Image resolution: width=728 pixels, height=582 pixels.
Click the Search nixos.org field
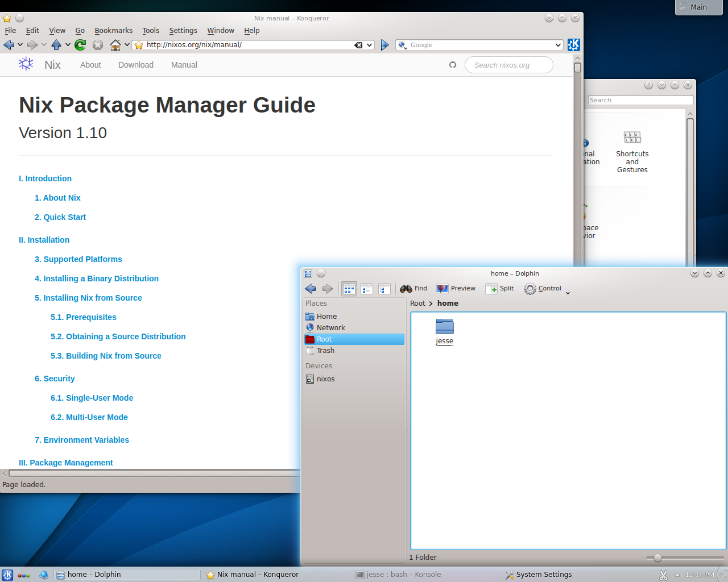pyautogui.click(x=508, y=65)
